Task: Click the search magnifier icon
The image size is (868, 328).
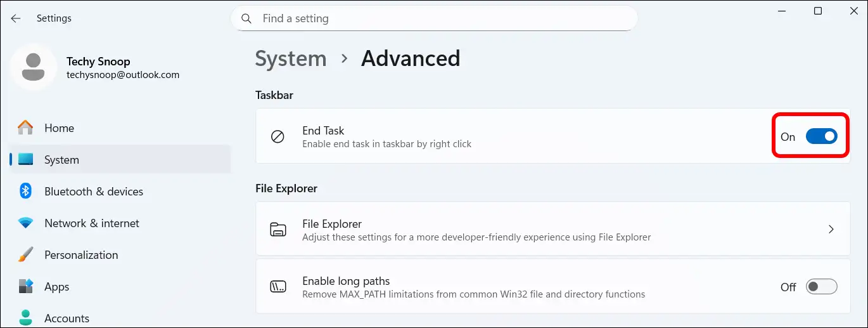Action: [x=246, y=18]
